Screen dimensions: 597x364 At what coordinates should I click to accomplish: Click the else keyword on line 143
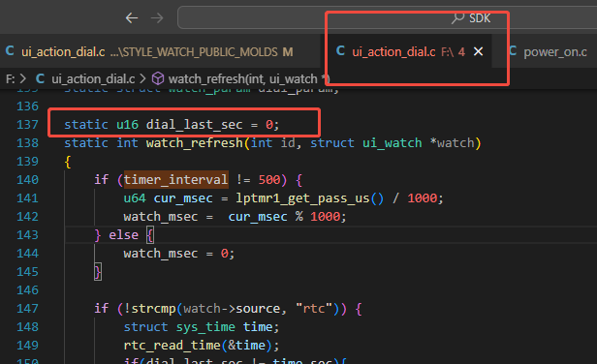(123, 235)
